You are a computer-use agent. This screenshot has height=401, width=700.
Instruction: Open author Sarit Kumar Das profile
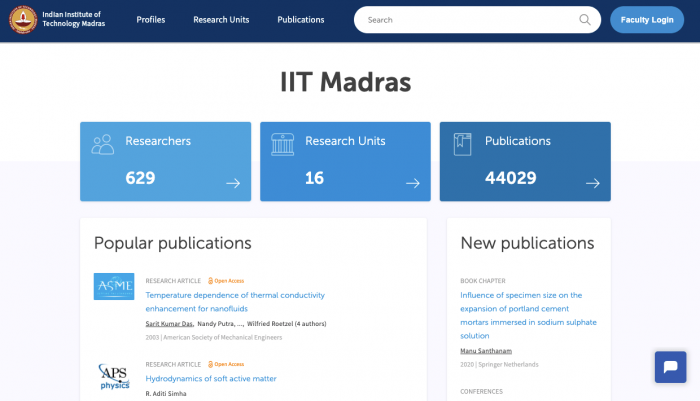[169, 324]
